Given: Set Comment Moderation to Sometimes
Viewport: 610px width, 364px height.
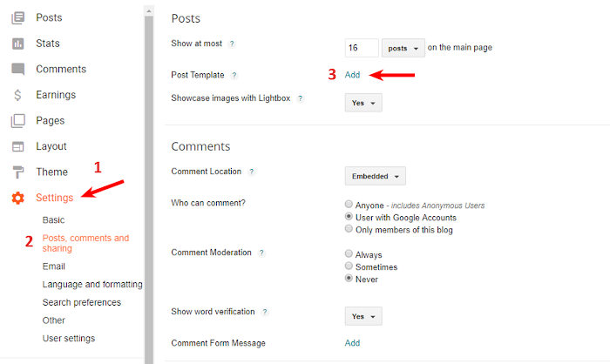Looking at the screenshot, I should click(x=349, y=266).
